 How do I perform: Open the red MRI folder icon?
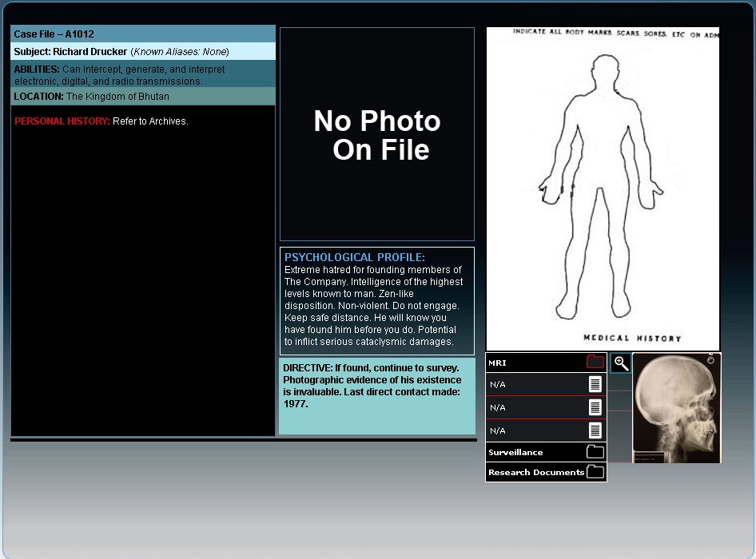(x=595, y=363)
